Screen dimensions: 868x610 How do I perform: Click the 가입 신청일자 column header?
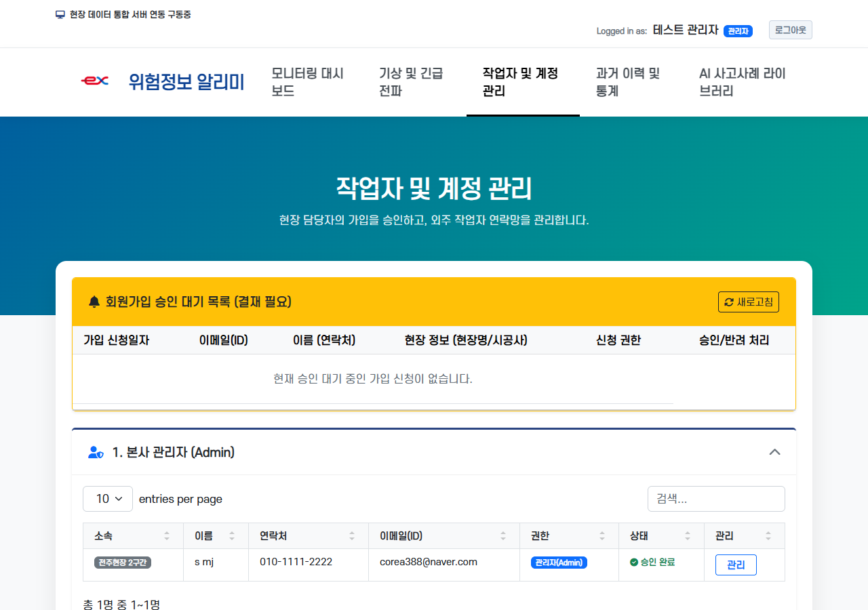[117, 340]
